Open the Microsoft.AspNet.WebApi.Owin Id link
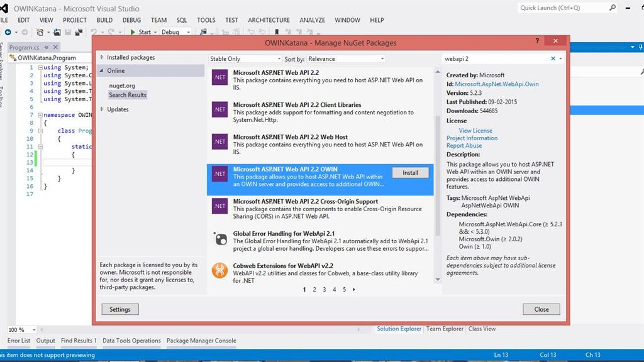 pyautogui.click(x=497, y=84)
